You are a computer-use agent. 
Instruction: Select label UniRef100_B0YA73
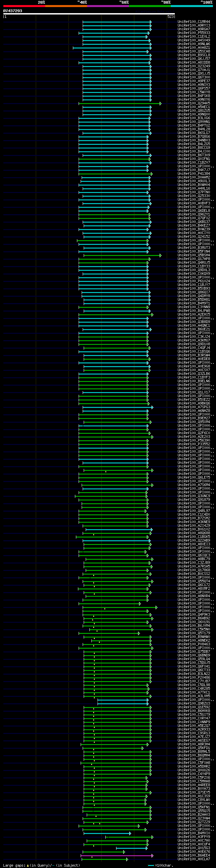(x=194, y=789)
